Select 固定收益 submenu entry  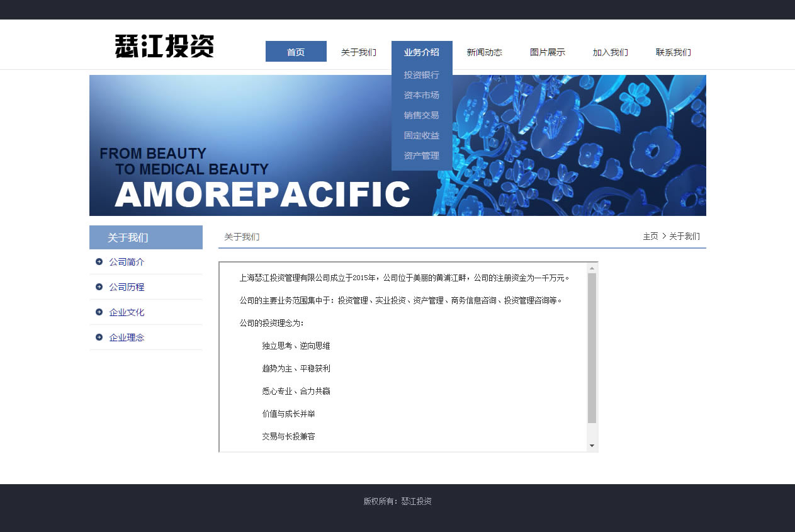[422, 135]
